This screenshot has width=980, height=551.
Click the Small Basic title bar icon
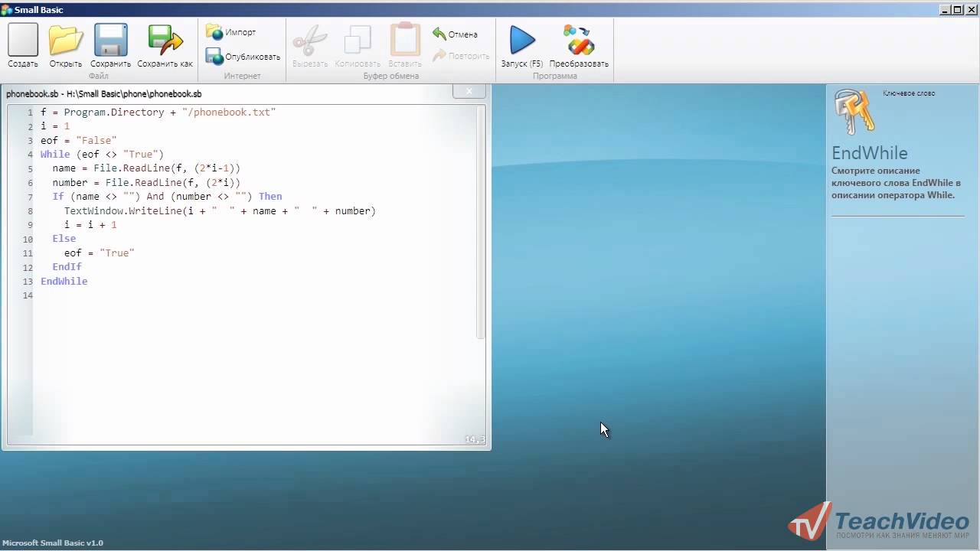7,9
